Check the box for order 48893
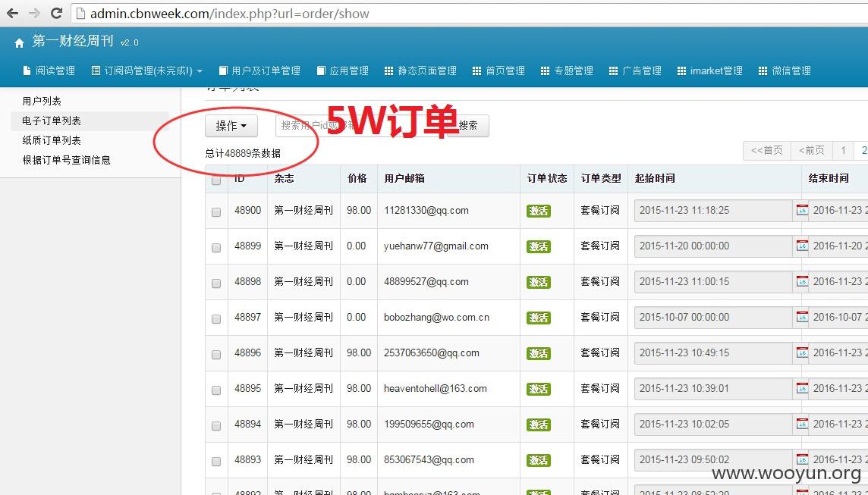This screenshot has width=868, height=495. point(216,461)
